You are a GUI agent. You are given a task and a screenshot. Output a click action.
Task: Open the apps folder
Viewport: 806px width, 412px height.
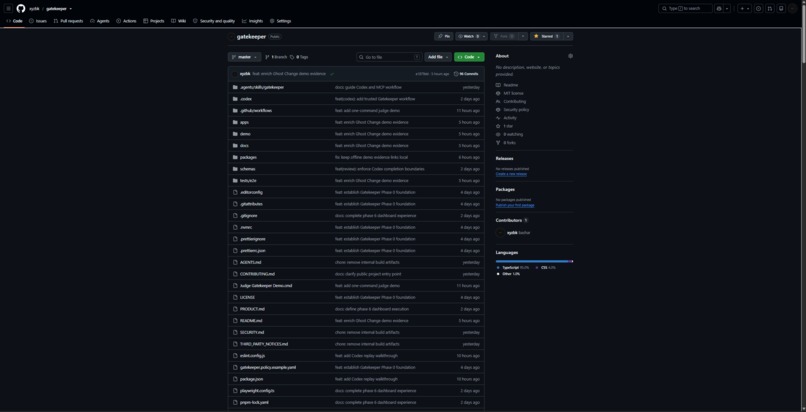(244, 122)
